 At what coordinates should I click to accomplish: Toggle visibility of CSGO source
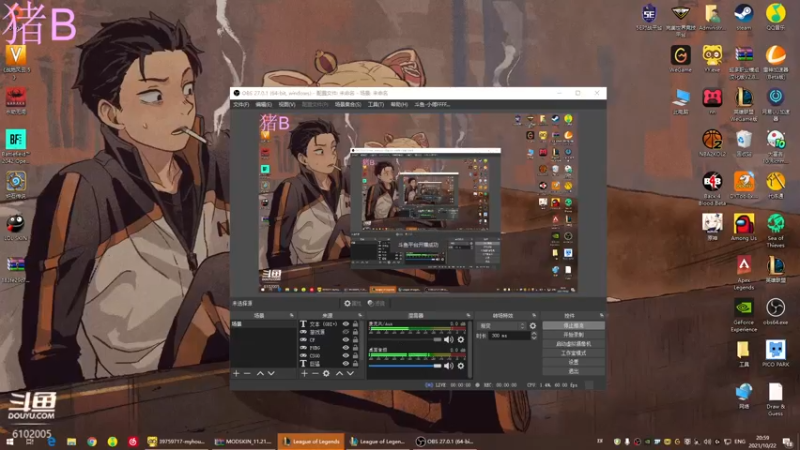[x=345, y=356]
